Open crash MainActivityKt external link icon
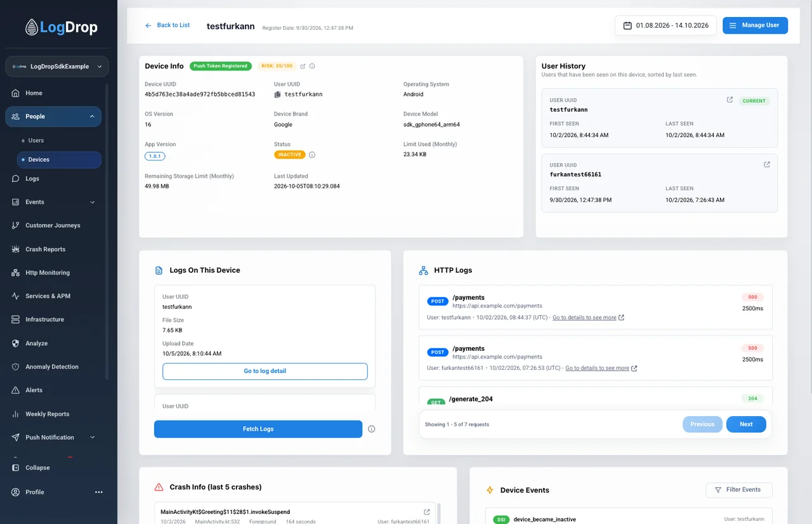Viewport: 812px width, 524px height. point(427,512)
